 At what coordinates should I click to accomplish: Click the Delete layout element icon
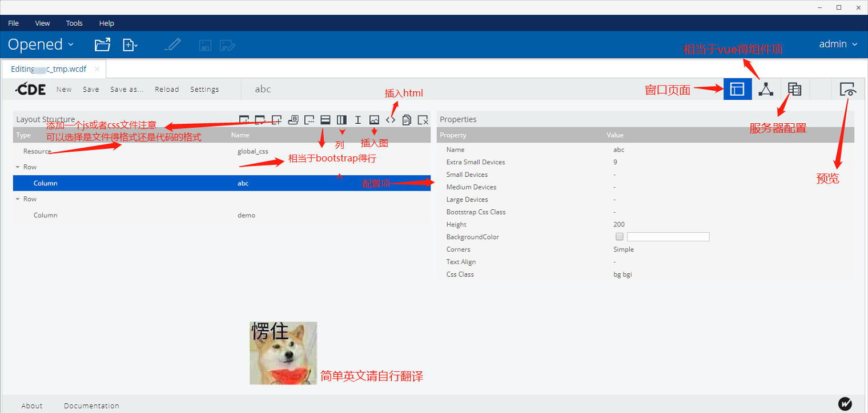(423, 120)
